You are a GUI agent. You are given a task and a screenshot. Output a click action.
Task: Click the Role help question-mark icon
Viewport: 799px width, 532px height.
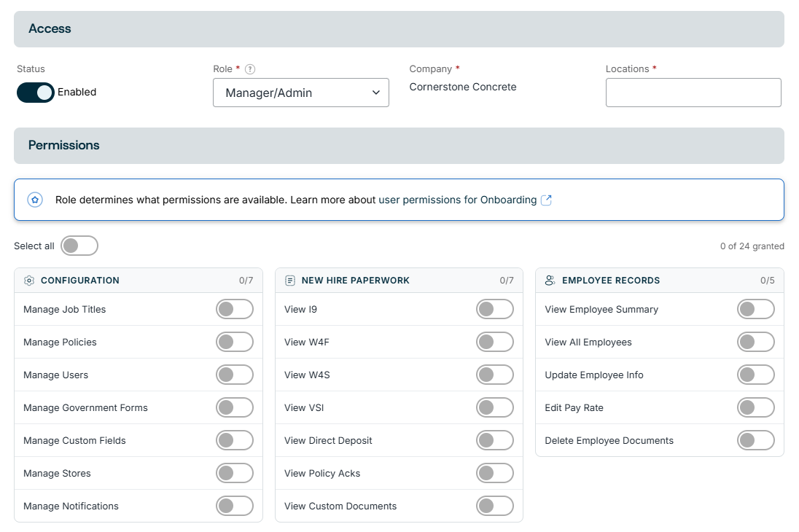click(x=249, y=69)
